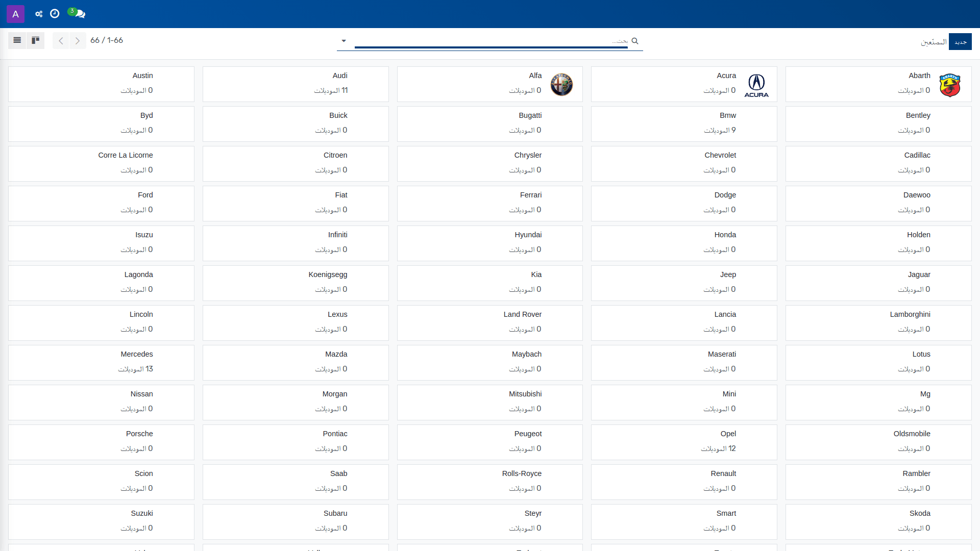Open the Jeep brand card
980x551 pixels.
pyautogui.click(x=684, y=283)
